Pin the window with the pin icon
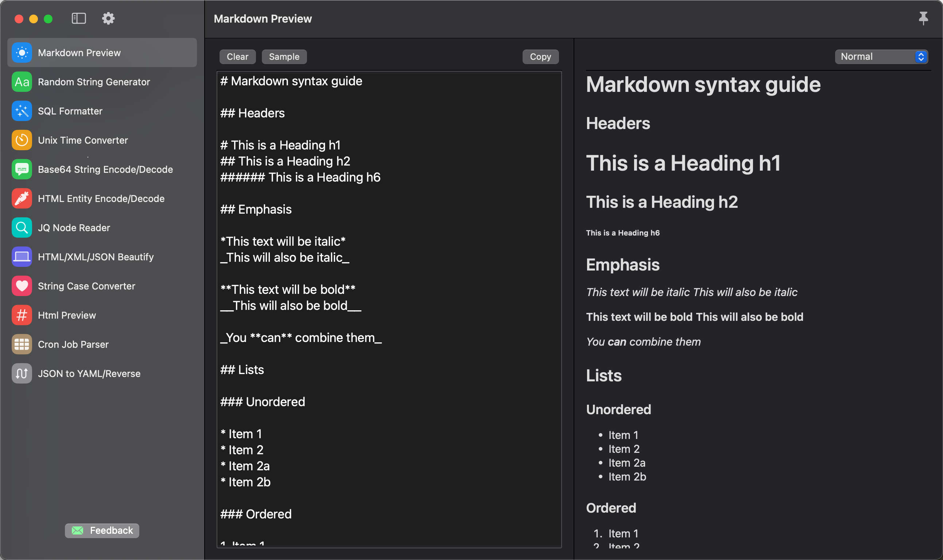 [x=923, y=19]
